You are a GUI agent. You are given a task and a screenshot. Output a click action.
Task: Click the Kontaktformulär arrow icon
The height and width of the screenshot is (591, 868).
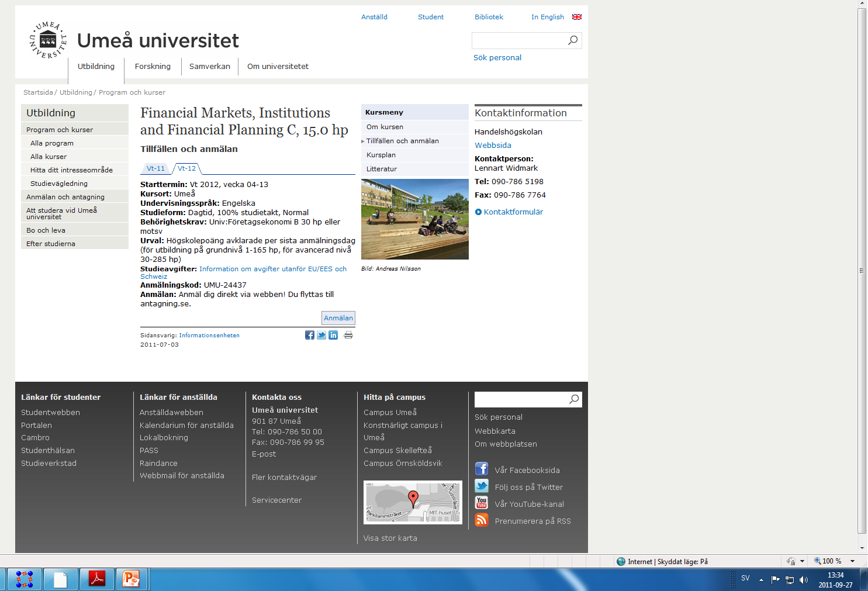click(x=478, y=212)
